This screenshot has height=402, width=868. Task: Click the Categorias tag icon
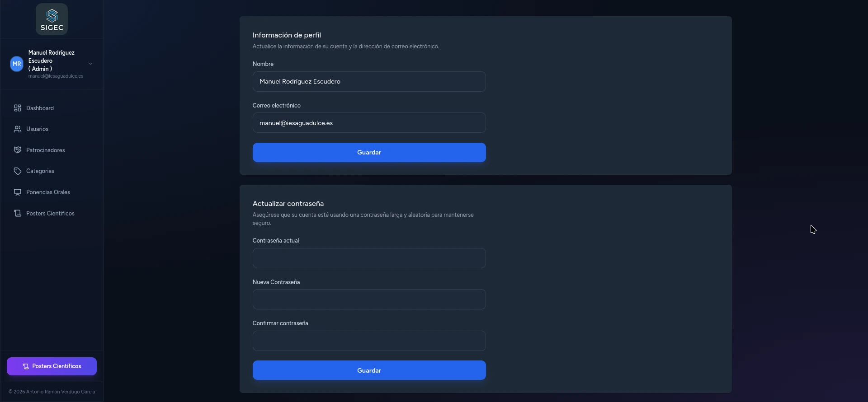coord(18,171)
